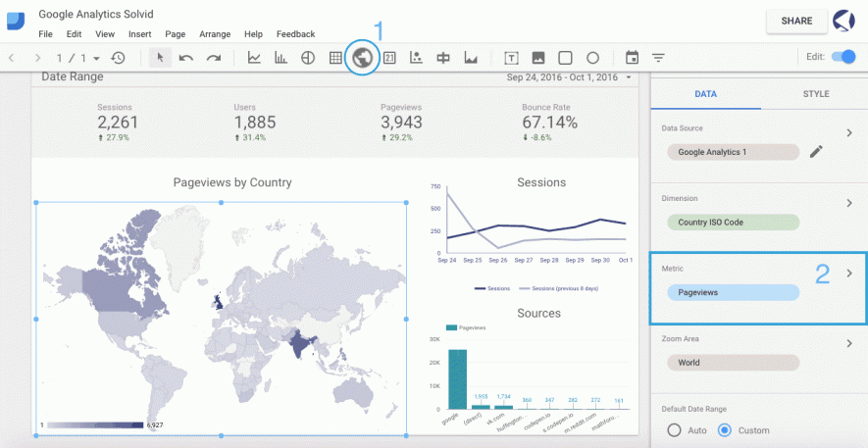The image size is (868, 448).
Task: Open the Edit menu
Action: 75,34
